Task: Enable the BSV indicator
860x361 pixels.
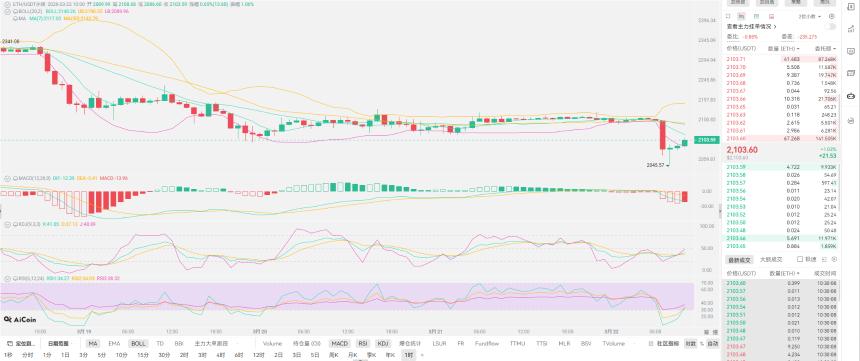Action: tap(586, 343)
